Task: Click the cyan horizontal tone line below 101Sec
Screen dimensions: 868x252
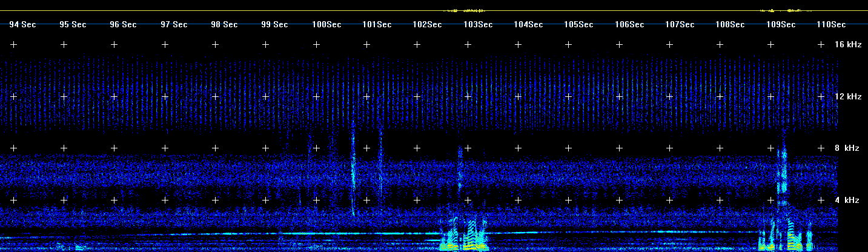Action: 363,233
